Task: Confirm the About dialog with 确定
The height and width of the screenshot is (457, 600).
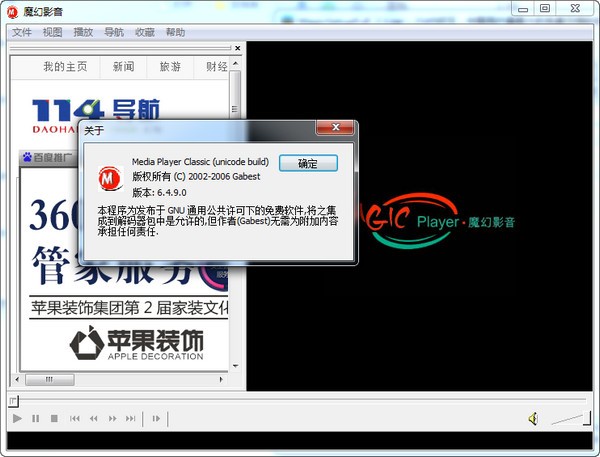Action: 307,163
